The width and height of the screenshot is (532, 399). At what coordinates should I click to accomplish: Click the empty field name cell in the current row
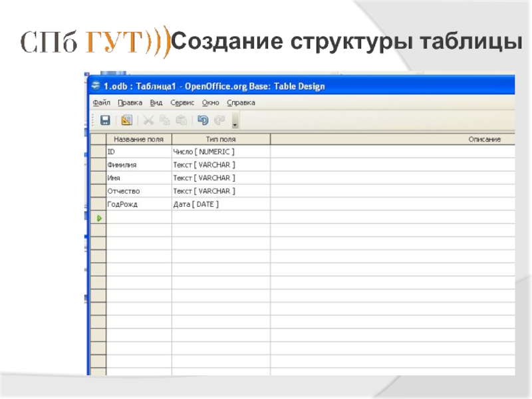[x=139, y=217]
